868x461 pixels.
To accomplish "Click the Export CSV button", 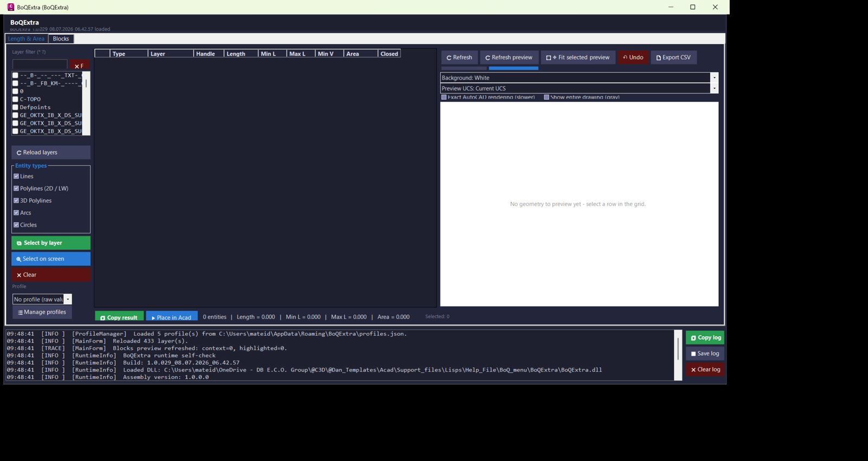I will [674, 57].
